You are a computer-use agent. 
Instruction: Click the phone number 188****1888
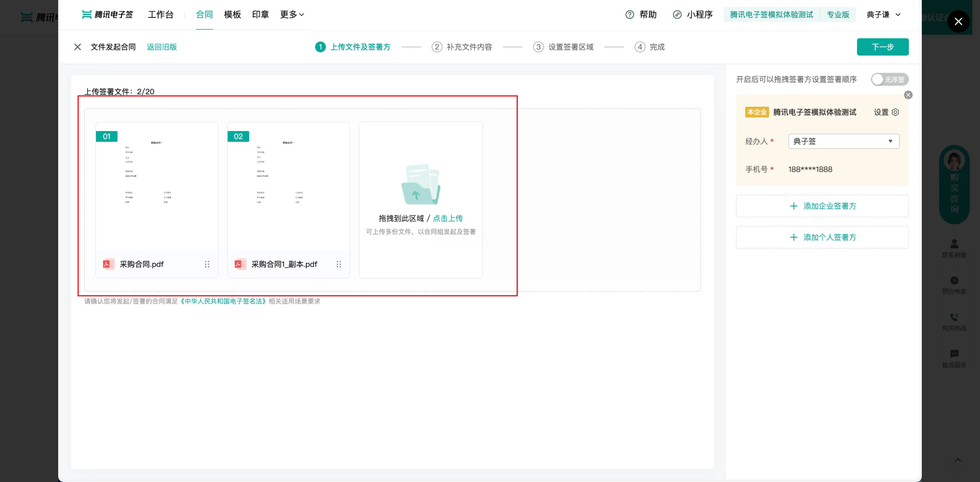tap(810, 169)
